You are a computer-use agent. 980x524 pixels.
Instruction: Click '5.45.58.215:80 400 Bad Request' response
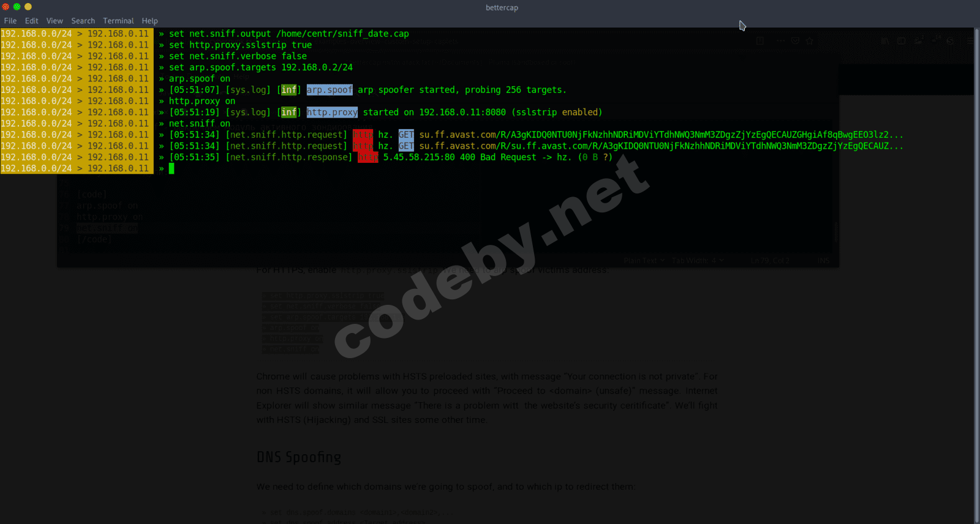(x=460, y=157)
